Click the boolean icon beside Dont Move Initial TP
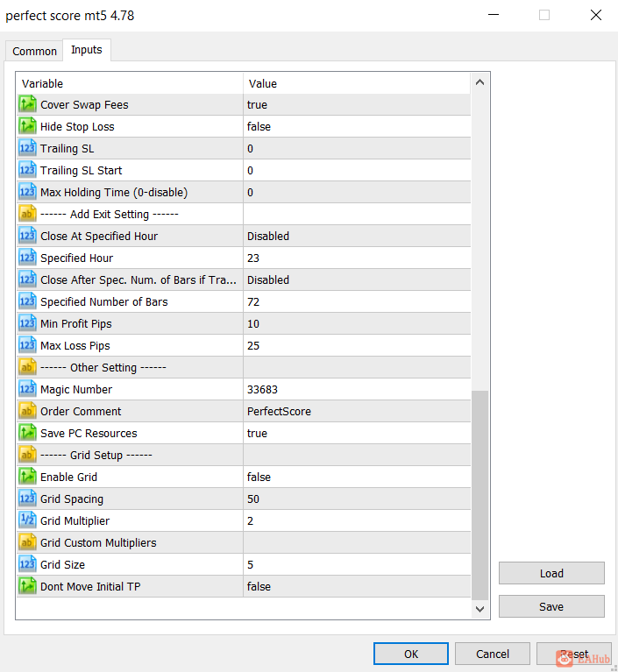This screenshot has height=672, width=618. [27, 586]
